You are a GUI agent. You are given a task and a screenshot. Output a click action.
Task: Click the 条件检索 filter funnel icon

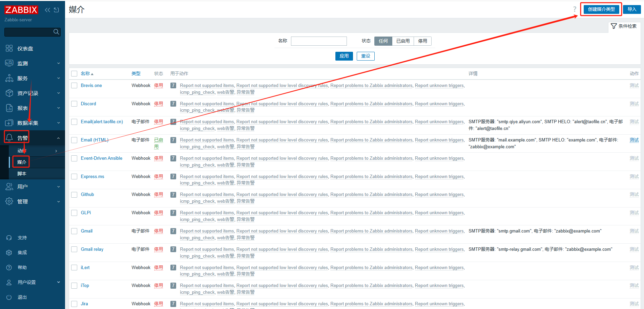[x=614, y=26]
